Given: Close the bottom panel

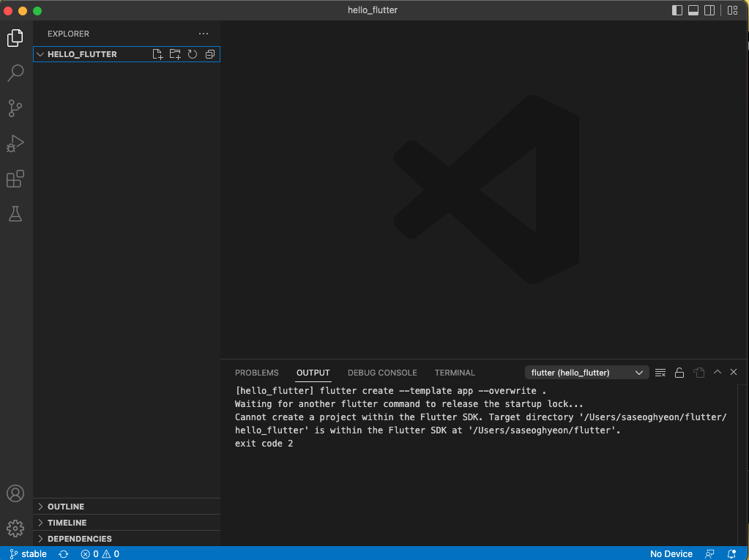Looking at the screenshot, I should [734, 372].
